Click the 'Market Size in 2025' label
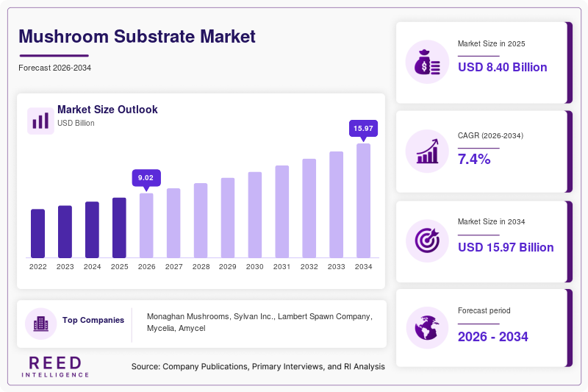Image resolution: width=588 pixels, height=392 pixels. 491,43
